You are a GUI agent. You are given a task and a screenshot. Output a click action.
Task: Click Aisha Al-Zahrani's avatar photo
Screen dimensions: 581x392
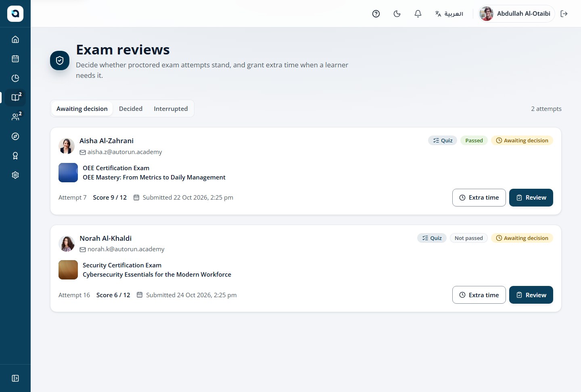pos(67,146)
